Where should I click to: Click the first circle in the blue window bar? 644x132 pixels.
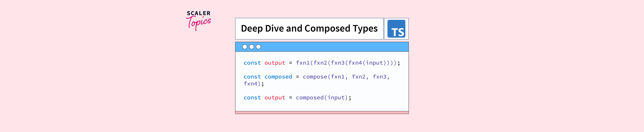point(245,47)
